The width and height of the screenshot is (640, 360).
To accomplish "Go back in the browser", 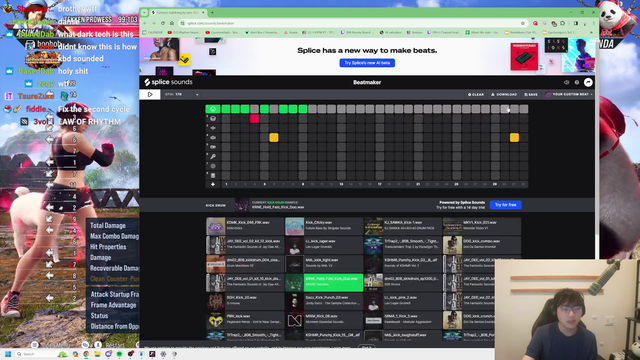I will pyautogui.click(x=145, y=23).
